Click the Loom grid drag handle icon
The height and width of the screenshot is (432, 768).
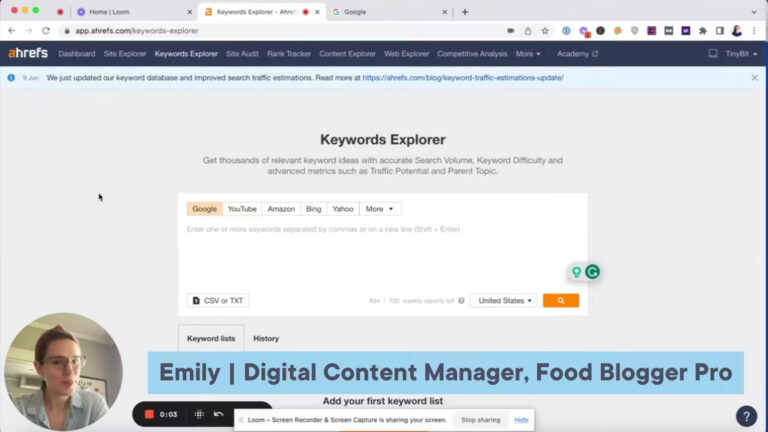199,414
